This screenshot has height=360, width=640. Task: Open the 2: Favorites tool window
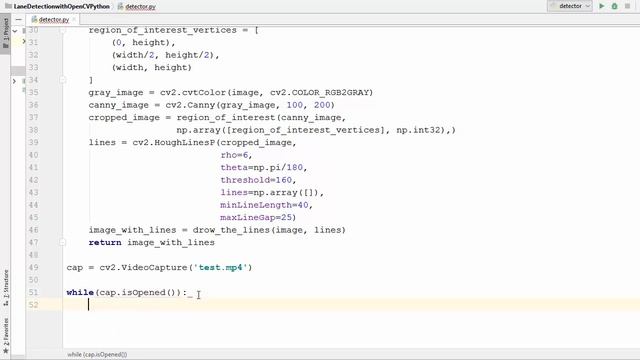point(5,336)
